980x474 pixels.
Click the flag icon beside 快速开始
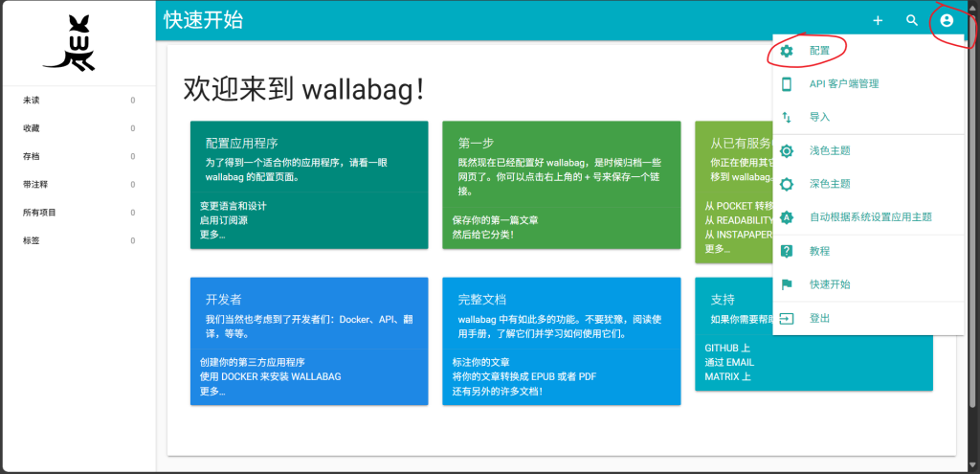[x=787, y=284]
